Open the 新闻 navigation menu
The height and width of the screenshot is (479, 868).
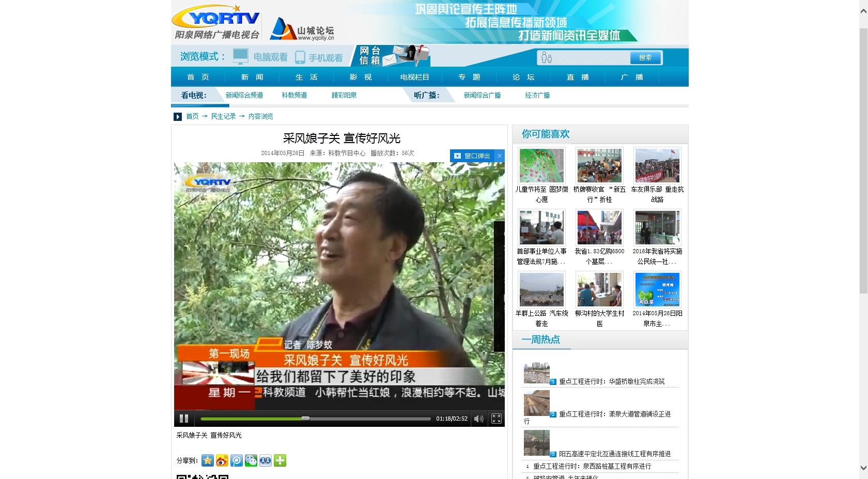252,77
